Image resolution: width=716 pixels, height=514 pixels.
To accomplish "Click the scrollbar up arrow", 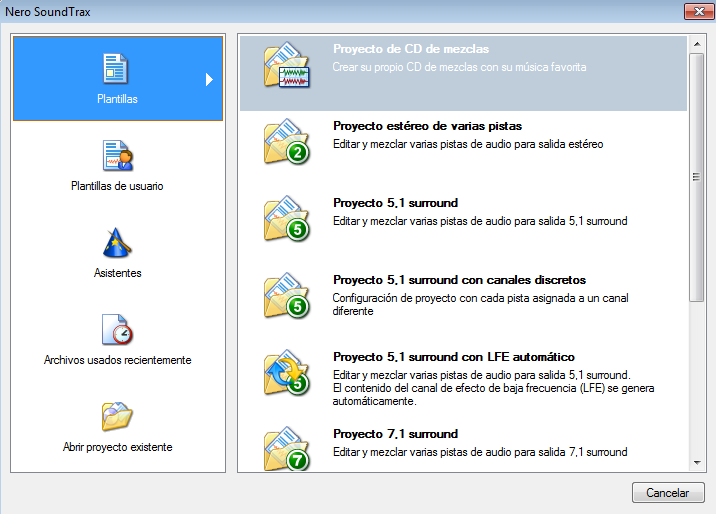I will click(x=697, y=44).
